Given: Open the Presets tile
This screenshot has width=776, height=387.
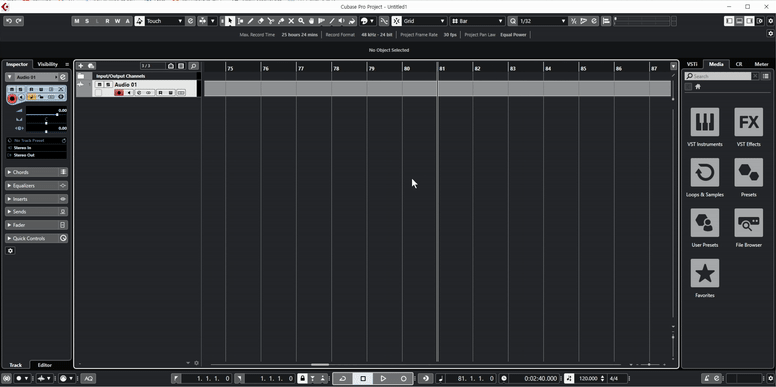Looking at the screenshot, I should 748,172.
